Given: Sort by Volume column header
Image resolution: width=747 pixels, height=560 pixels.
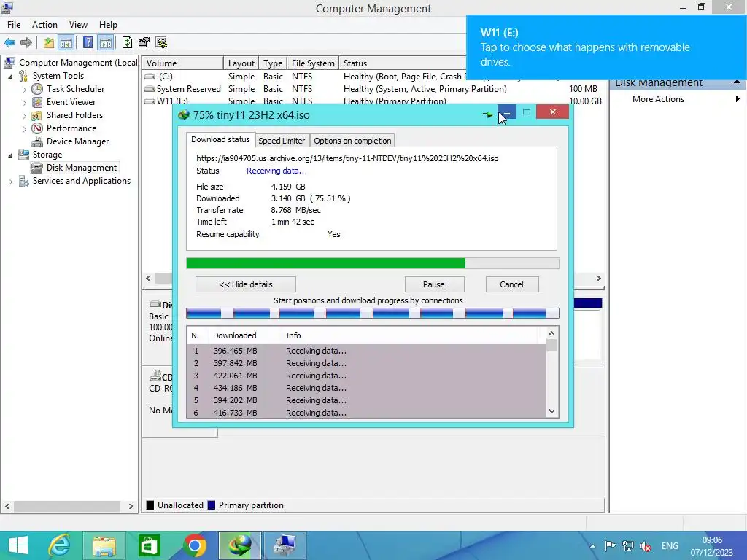Looking at the screenshot, I should point(183,63).
